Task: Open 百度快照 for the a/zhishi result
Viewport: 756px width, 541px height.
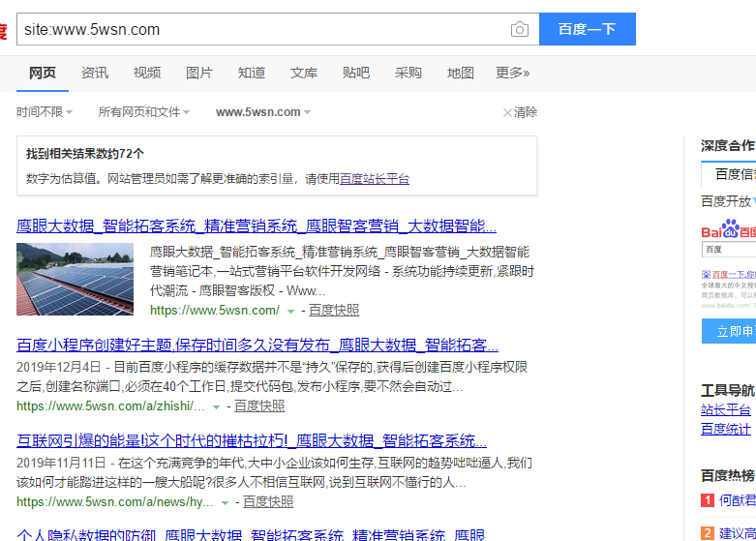Action: 259,406
